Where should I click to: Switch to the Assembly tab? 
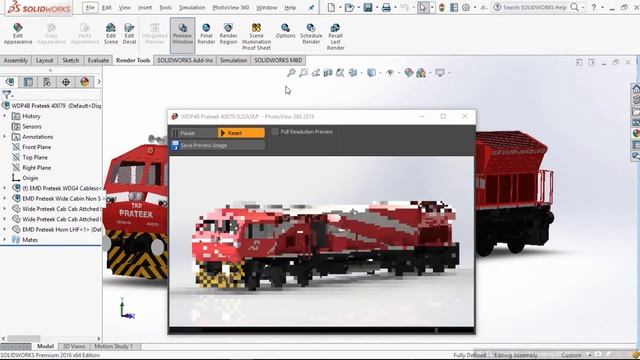click(16, 60)
